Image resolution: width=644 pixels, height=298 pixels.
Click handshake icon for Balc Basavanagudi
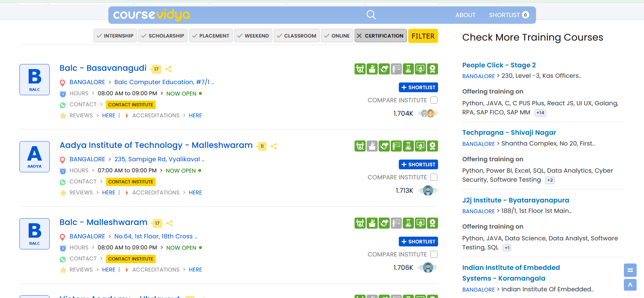click(x=384, y=69)
